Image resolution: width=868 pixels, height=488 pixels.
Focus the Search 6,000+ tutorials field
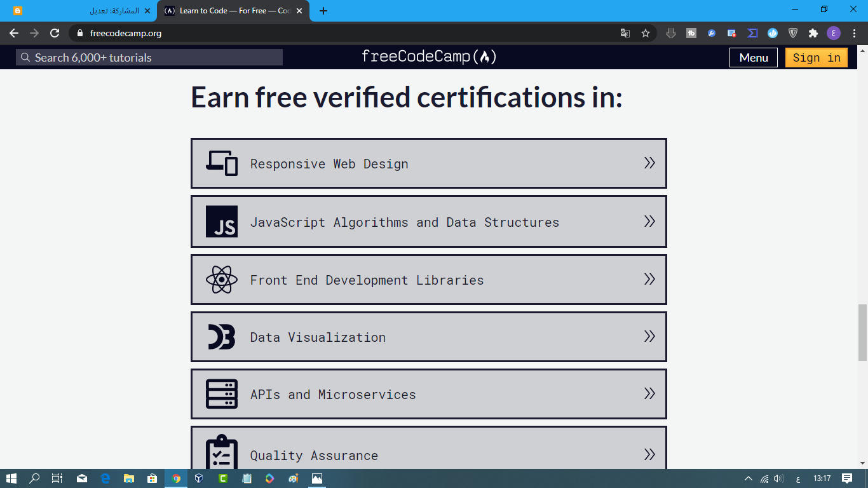point(149,57)
